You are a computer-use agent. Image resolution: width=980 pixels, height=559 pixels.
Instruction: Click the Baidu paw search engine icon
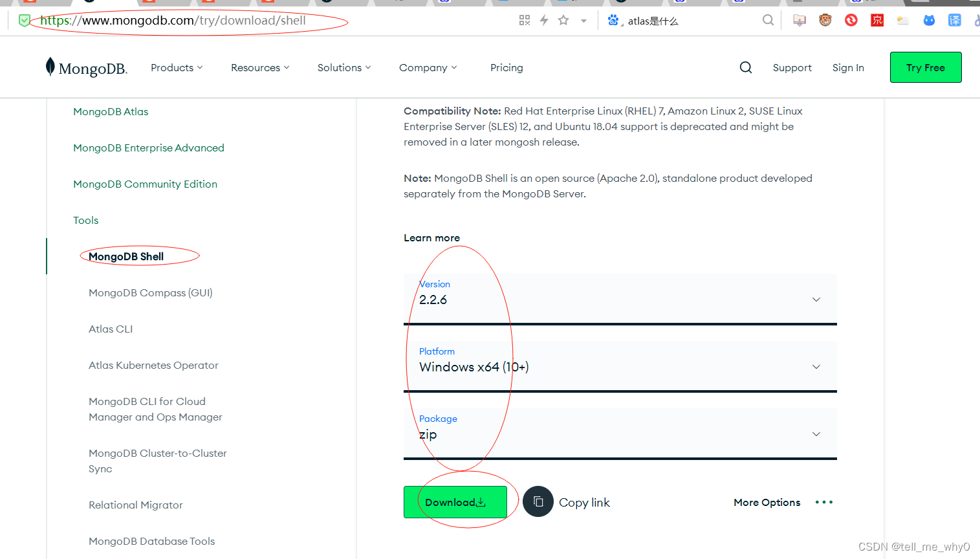pyautogui.click(x=613, y=20)
